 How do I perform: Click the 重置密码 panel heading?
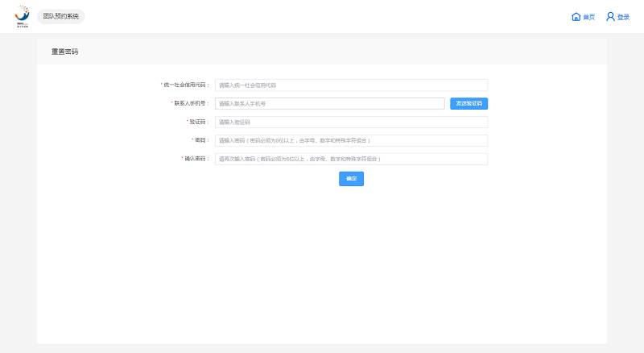[x=64, y=52]
